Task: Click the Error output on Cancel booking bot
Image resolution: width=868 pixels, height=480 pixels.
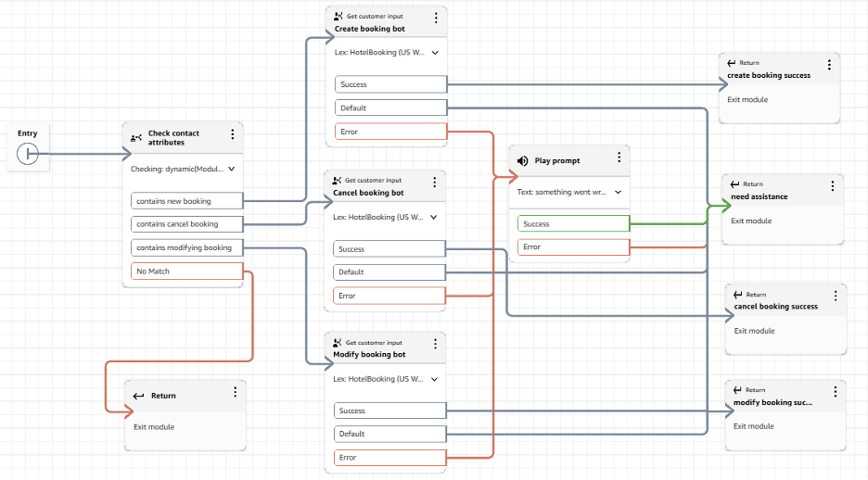Action: pos(389,297)
